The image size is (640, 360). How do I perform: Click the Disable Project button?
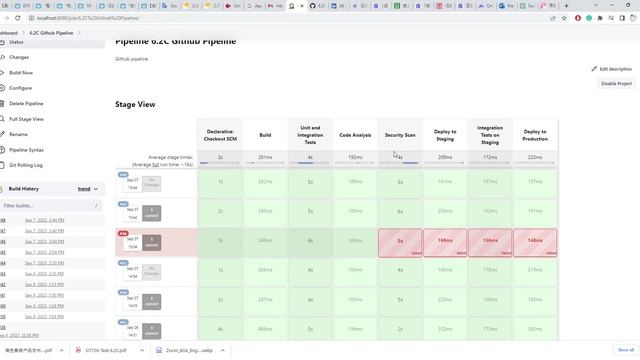pyautogui.click(x=616, y=83)
